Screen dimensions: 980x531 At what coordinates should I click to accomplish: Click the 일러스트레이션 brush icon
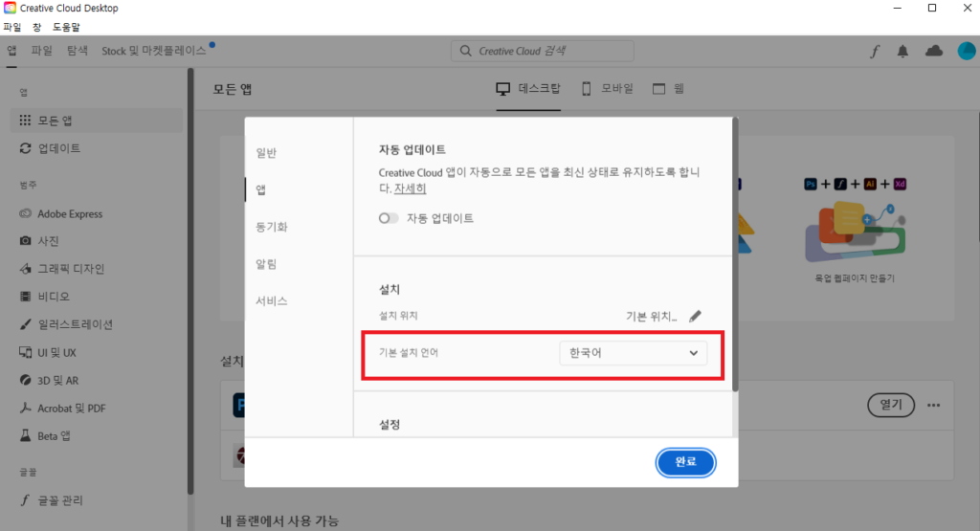tap(25, 324)
